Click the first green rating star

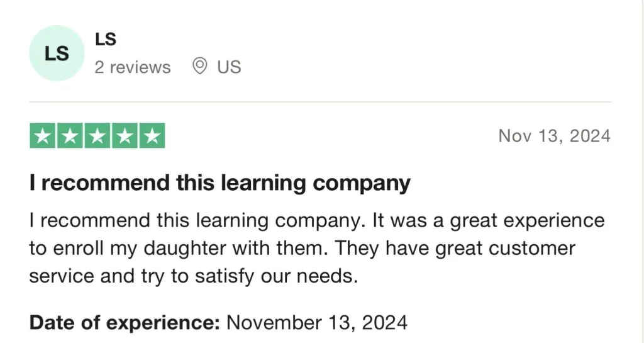point(43,136)
